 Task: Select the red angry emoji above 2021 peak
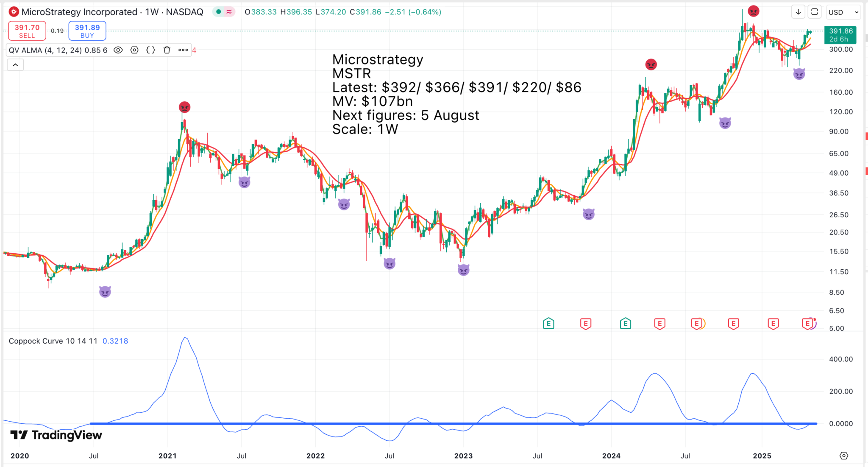184,107
